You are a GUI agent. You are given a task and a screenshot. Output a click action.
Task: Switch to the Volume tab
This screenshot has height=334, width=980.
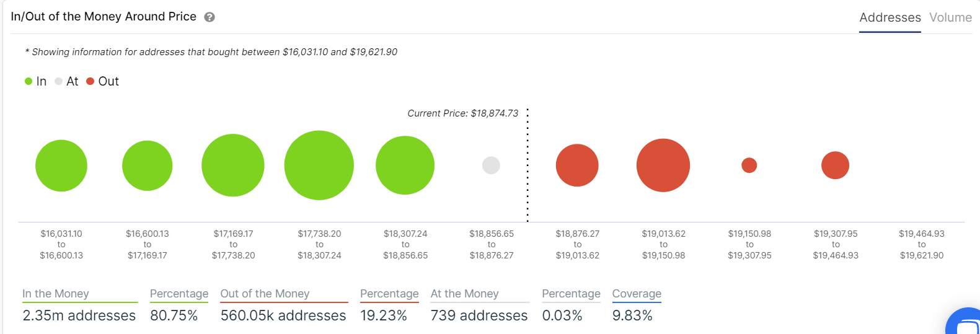pos(950,17)
